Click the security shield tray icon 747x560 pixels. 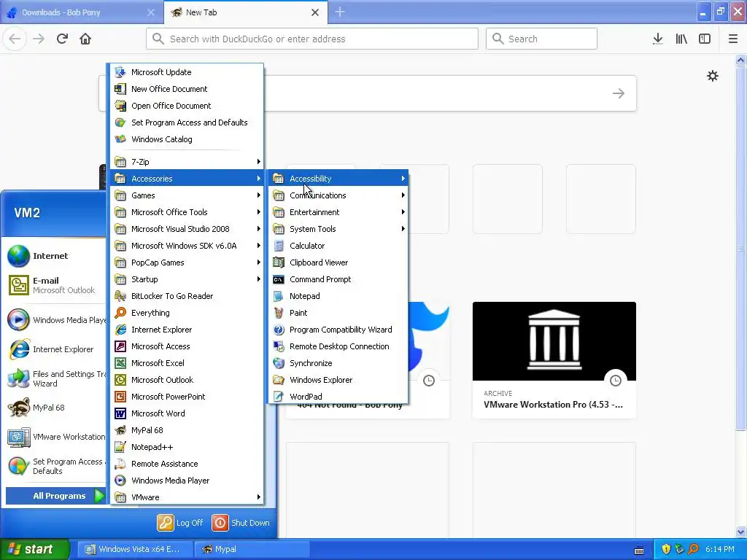point(666,549)
